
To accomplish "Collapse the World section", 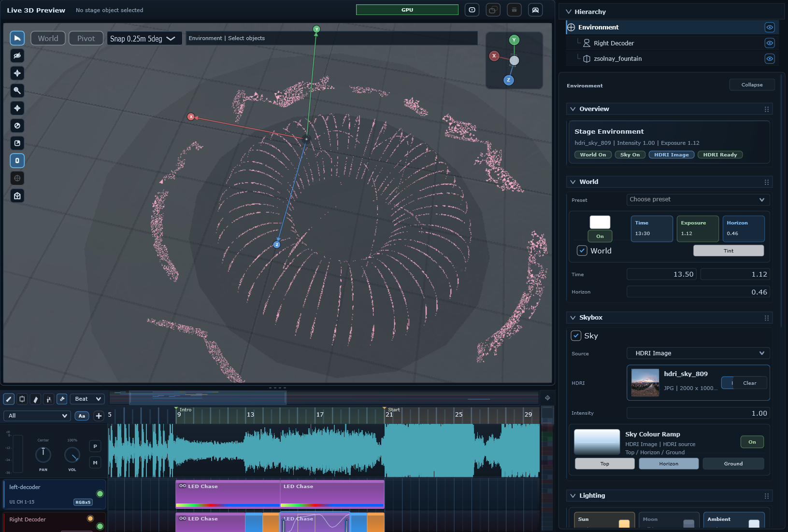I will tap(573, 182).
